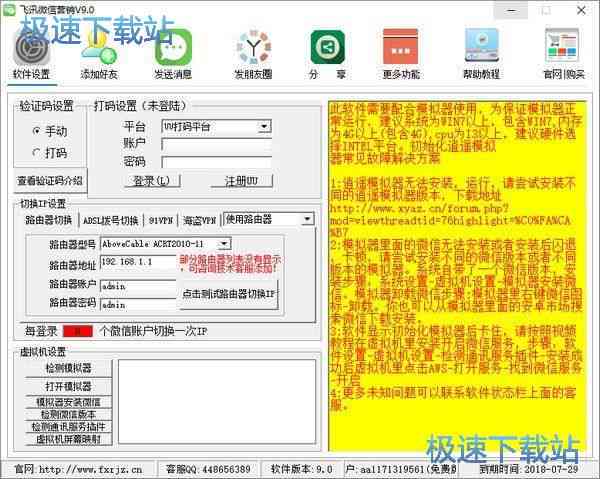Click the 检测通讯服务插件 button
The image size is (600, 479).
(x=68, y=427)
